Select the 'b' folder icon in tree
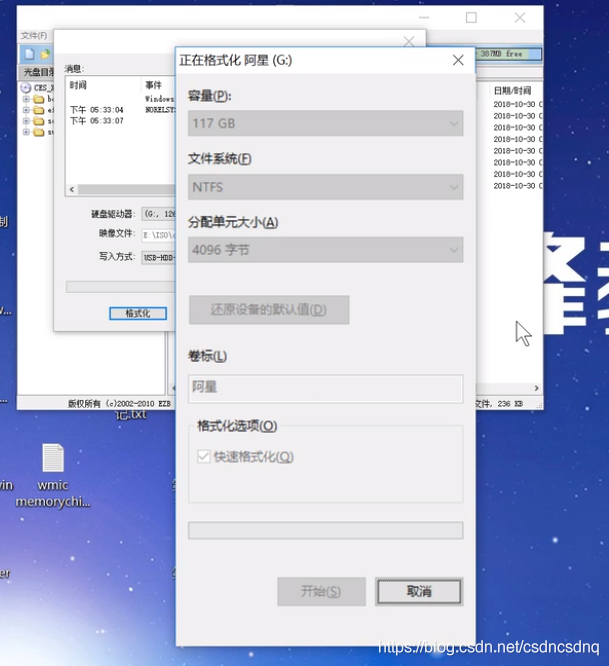Image resolution: width=609 pixels, height=666 pixels. [39, 99]
